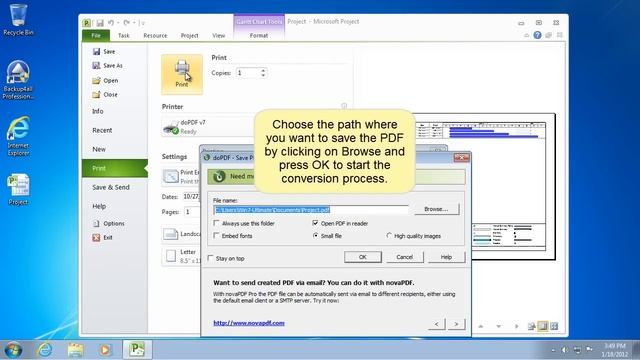The width and height of the screenshot is (640, 360).
Task: Click the Action Center flag tray icon
Action: (589, 349)
